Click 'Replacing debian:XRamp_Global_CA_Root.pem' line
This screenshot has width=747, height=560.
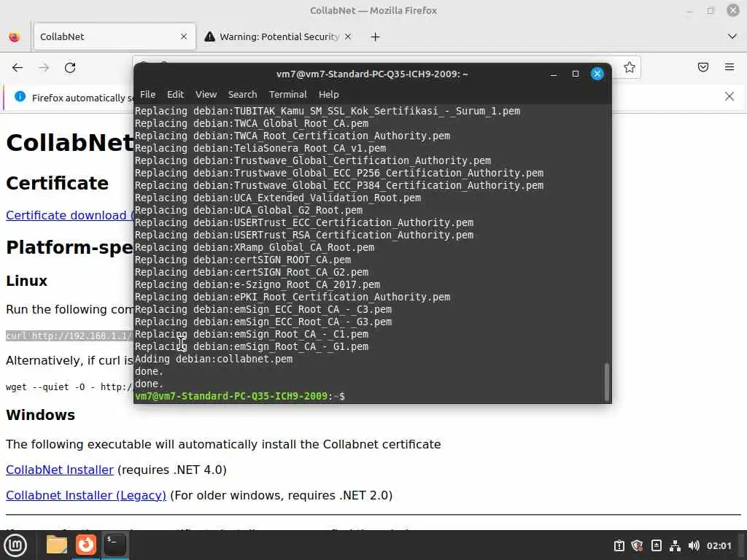pos(255,248)
